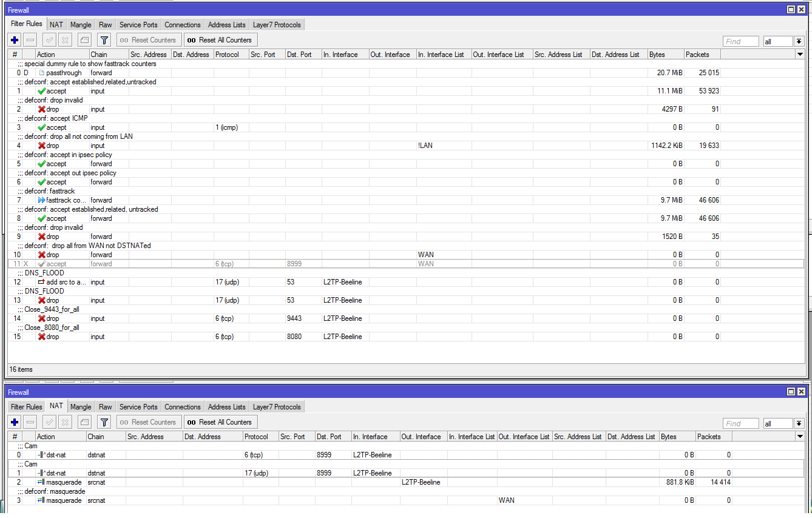Sort by Bytes column in Filter Rules table
The height and width of the screenshot is (518, 812).
point(666,55)
